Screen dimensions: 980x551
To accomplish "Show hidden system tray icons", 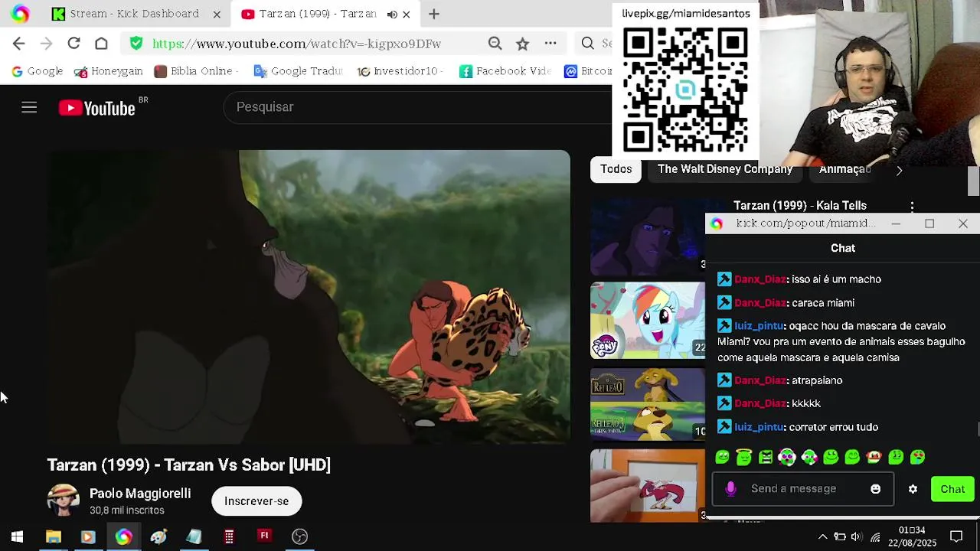I will click(x=822, y=536).
